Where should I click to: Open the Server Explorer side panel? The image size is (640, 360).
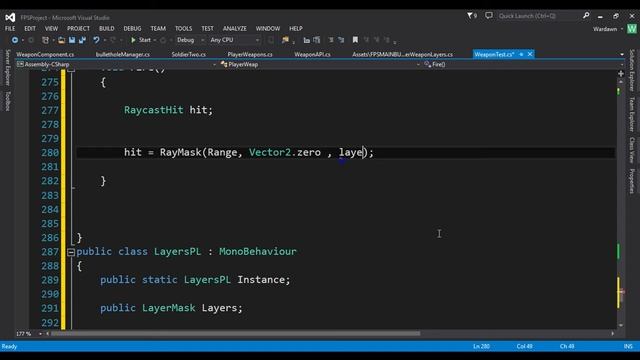tap(7, 67)
